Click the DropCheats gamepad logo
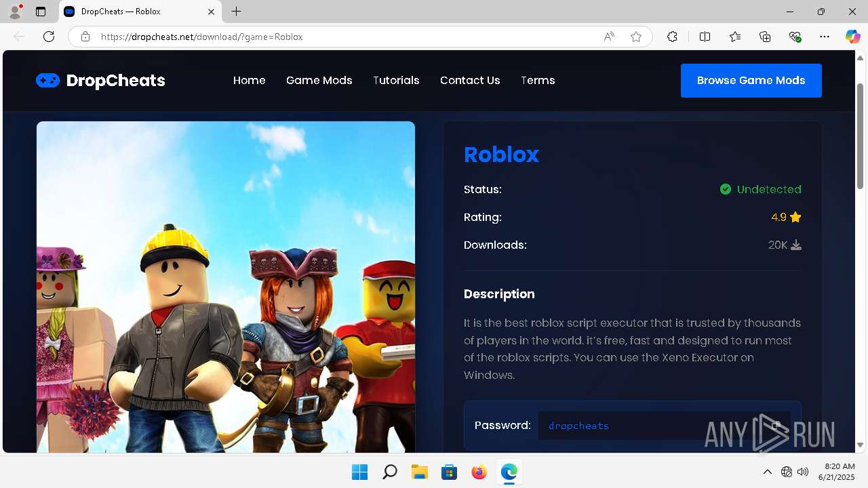The height and width of the screenshot is (488, 868). tap(47, 81)
